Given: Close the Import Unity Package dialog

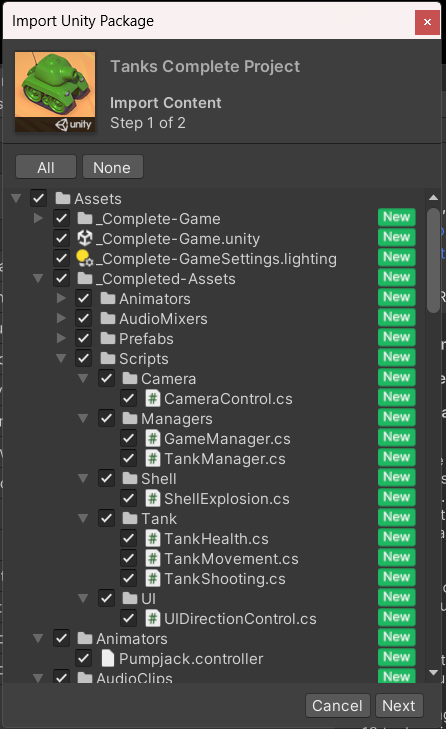Looking at the screenshot, I should [427, 22].
